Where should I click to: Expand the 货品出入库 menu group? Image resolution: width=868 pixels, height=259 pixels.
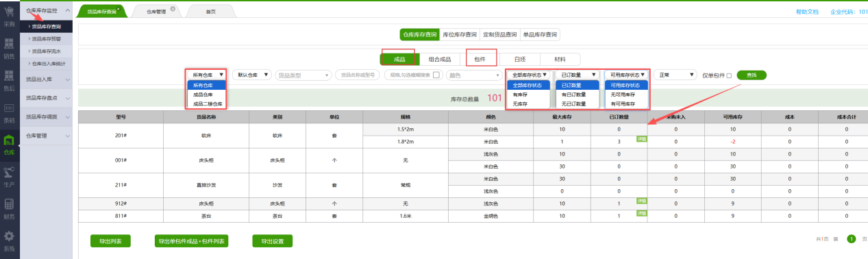(x=46, y=79)
